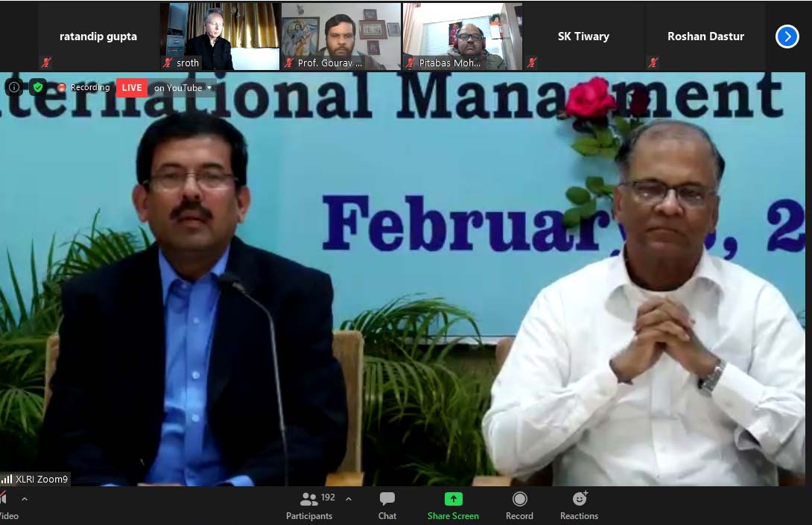The height and width of the screenshot is (525, 812).
Task: Select the SK Tiwary participant tile
Action: pos(583,36)
